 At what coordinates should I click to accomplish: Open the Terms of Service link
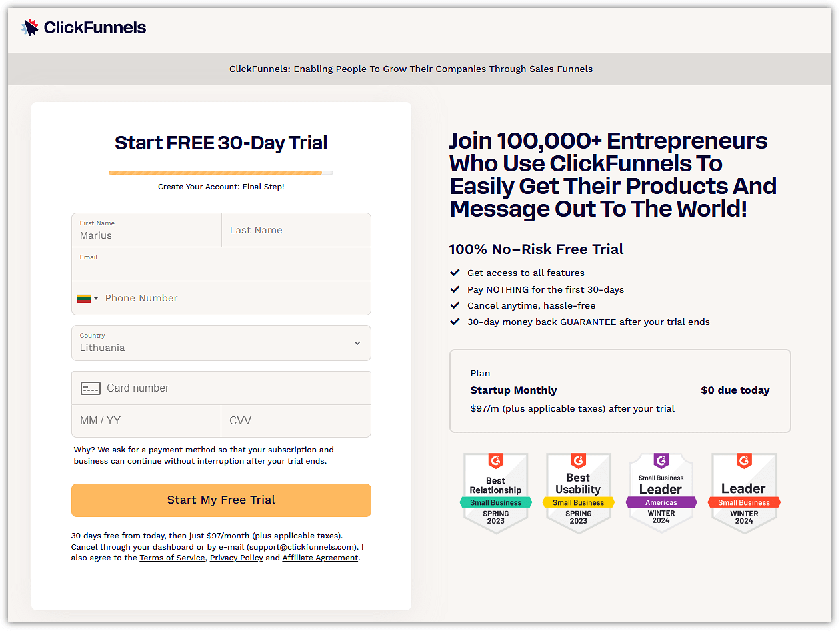click(172, 558)
